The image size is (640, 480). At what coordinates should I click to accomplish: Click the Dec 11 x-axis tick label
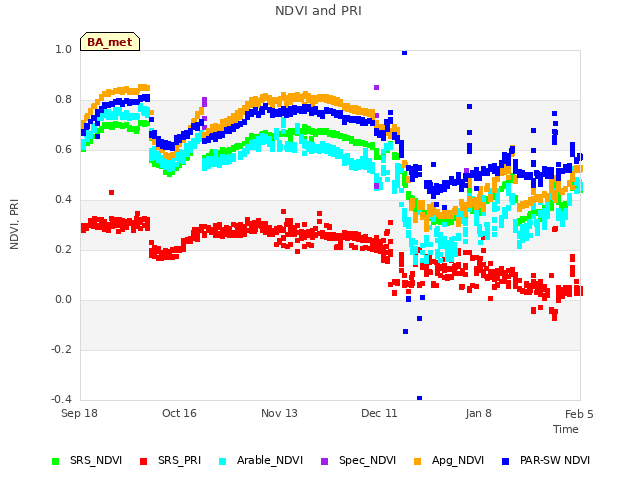pos(379,413)
